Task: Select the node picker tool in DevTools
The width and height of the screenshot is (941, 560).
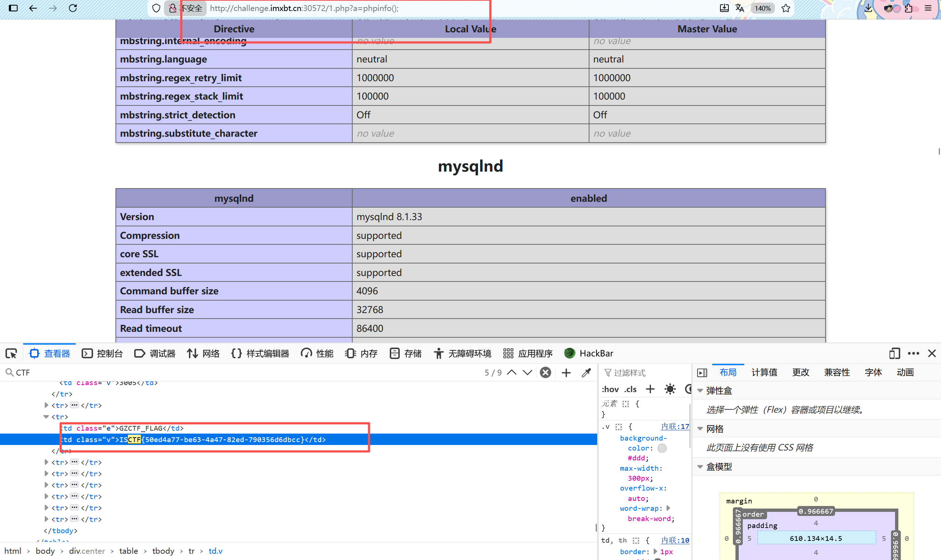Action: tap(11, 353)
